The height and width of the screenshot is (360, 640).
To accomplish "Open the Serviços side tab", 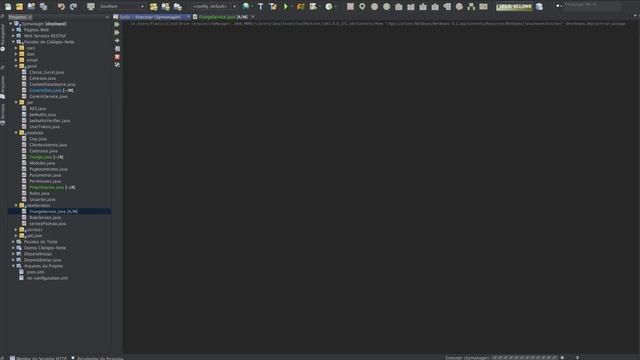I will (x=3, y=114).
